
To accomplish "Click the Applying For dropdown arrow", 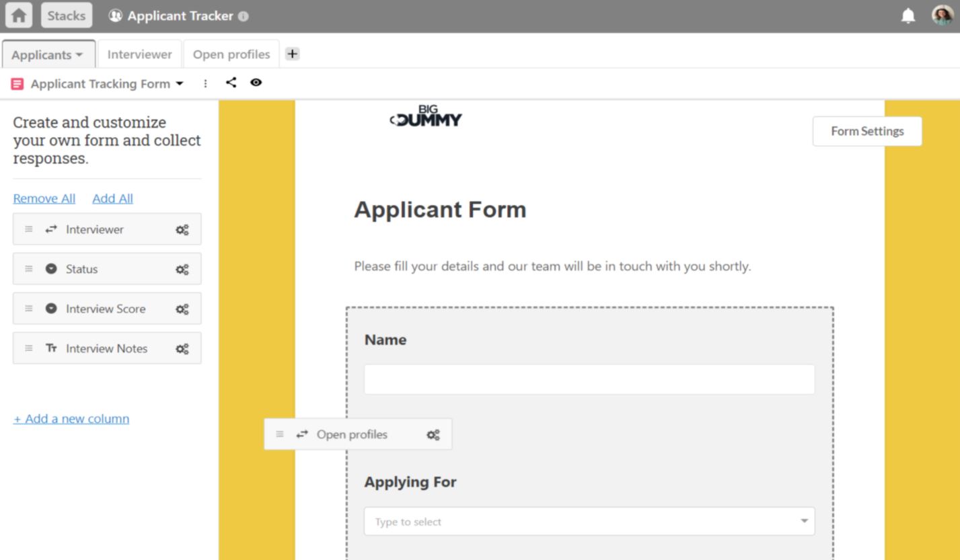I will pyautogui.click(x=804, y=521).
